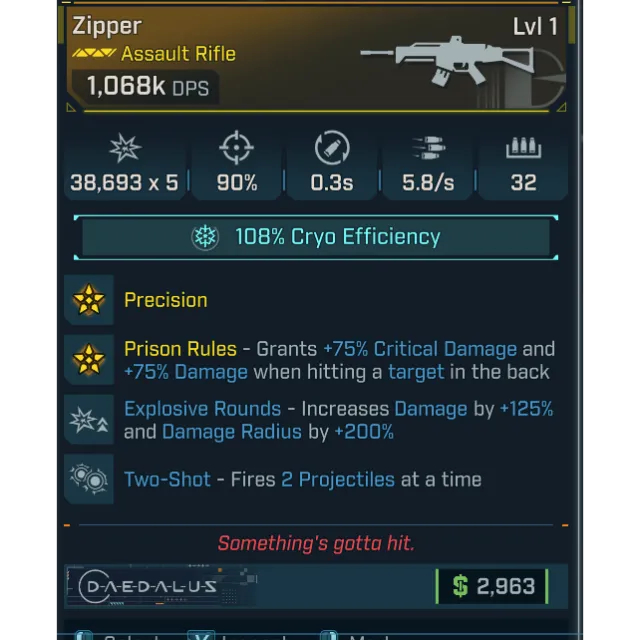Screen dimensions: 640x640
Task: Click the 1,068k DPS badge
Action: click(x=146, y=87)
